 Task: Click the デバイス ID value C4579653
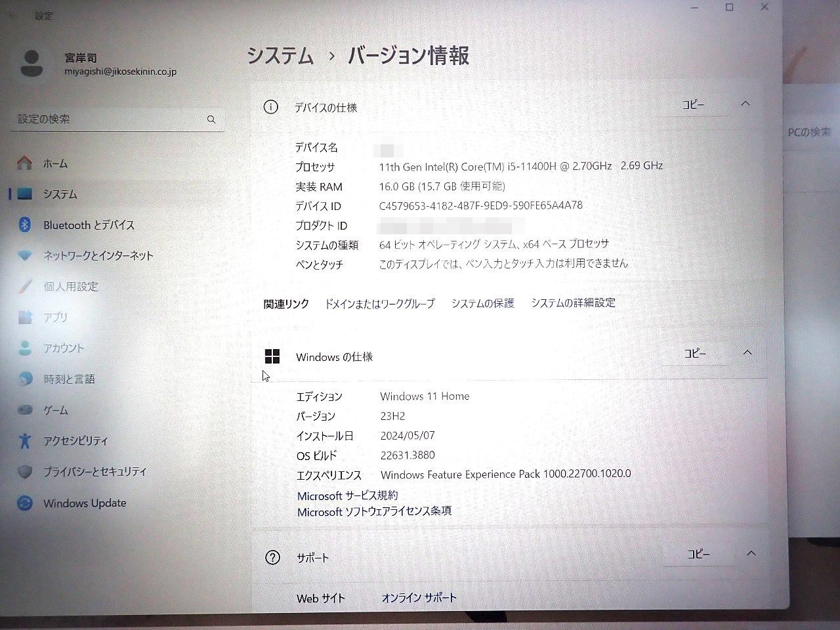coord(480,205)
